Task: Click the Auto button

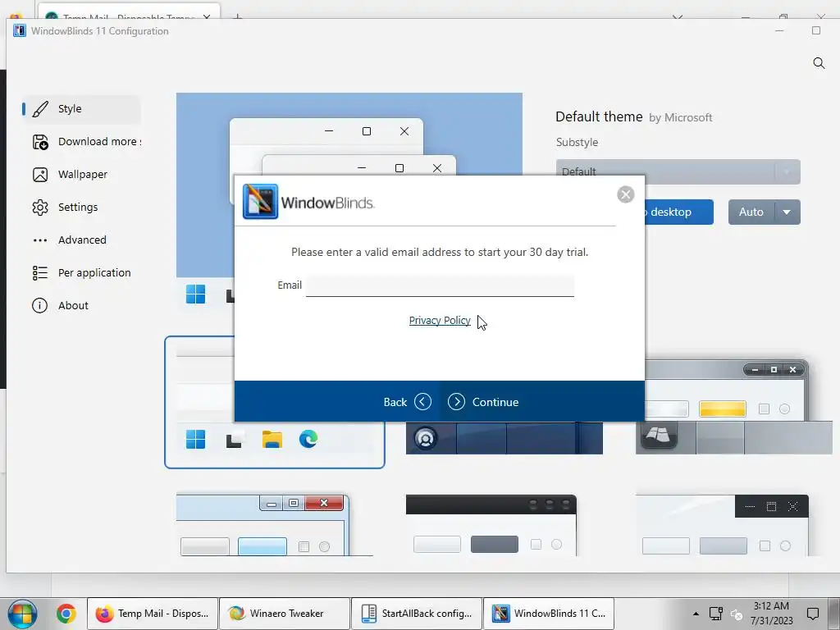Action: (x=751, y=212)
